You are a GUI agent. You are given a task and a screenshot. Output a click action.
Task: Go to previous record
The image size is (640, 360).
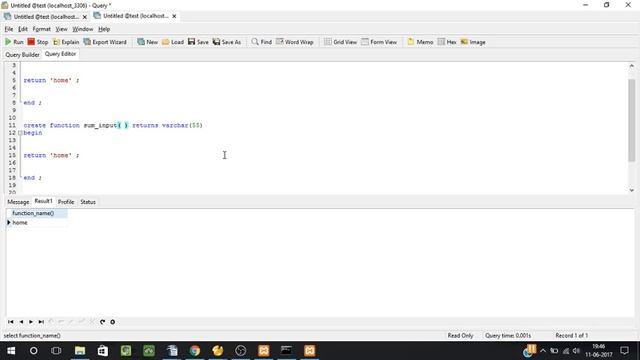click(21, 322)
